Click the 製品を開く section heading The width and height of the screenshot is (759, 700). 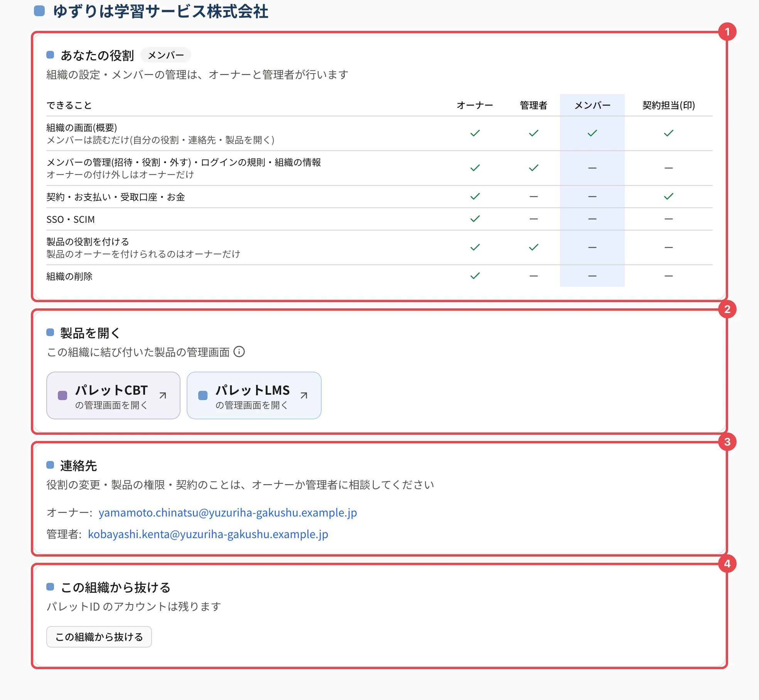point(90,333)
